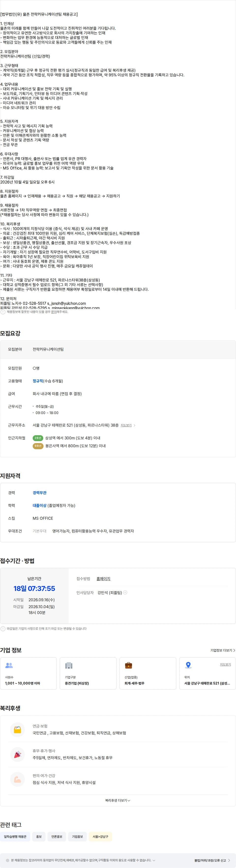
Task: Click the info icon beside 채용정보에 잘못된 내용
Action: (3, 312)
